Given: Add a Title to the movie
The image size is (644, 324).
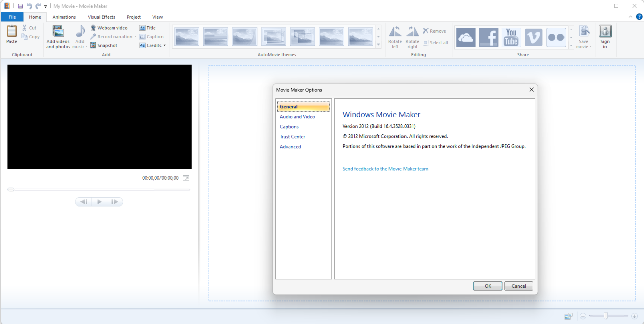Looking at the screenshot, I should pos(149,28).
